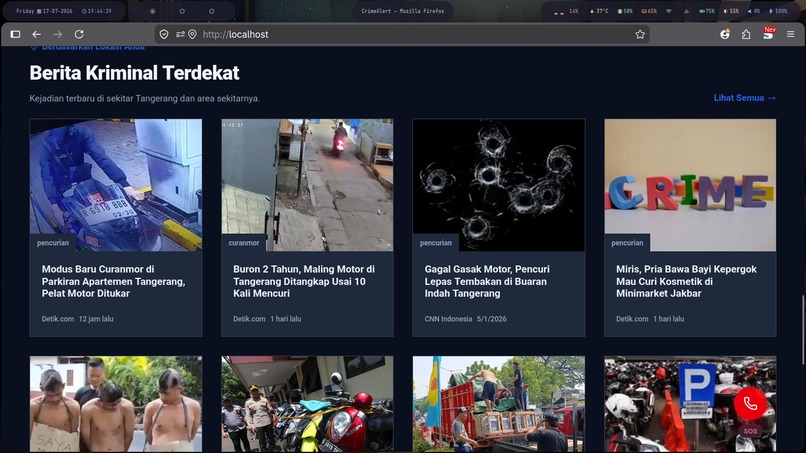Click the CrimeAlert Mozilla Firefox window title
The image size is (806, 453).
click(x=402, y=11)
